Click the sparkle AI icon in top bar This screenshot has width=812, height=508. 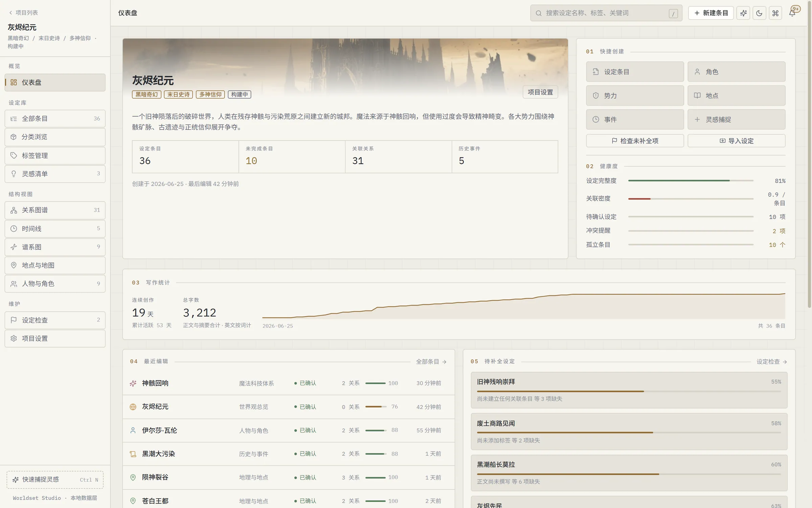(x=743, y=13)
